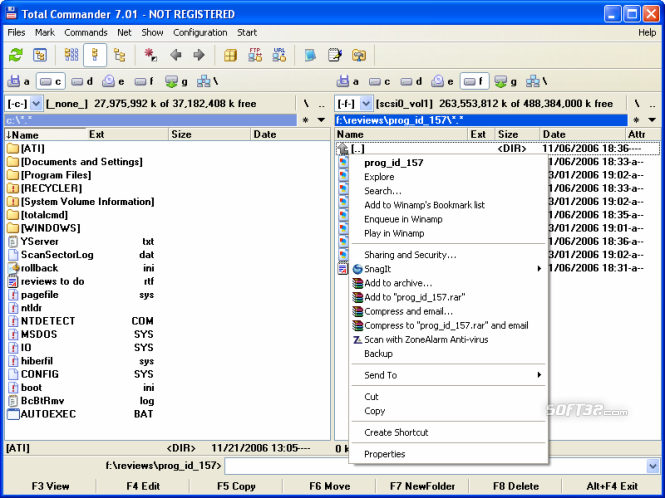Click into the command line input field
Image resolution: width=665 pixels, height=498 pixels.
(x=436, y=466)
